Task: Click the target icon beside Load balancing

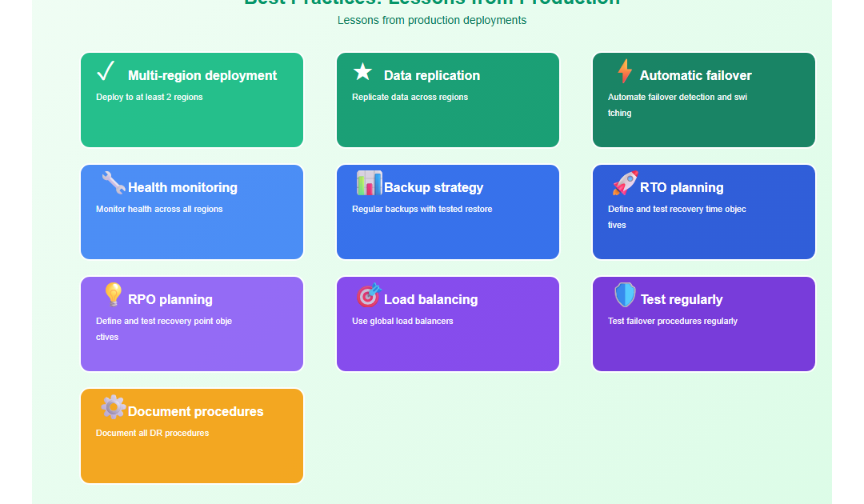Action: [369, 295]
